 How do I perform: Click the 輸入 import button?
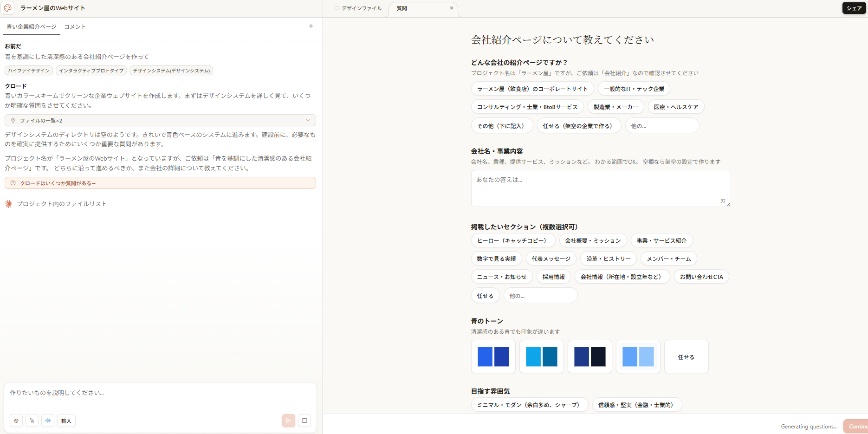[66, 421]
